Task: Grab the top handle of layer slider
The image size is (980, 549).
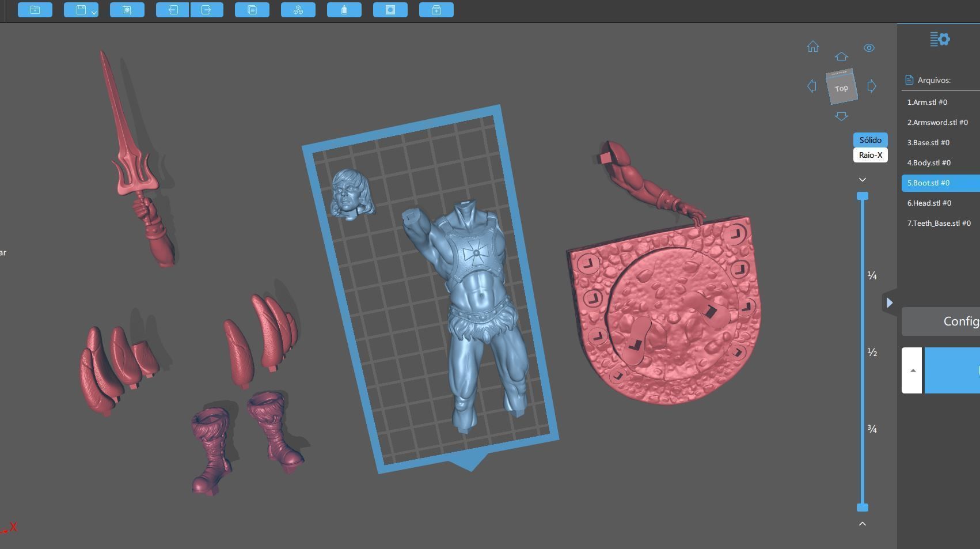Action: (863, 196)
